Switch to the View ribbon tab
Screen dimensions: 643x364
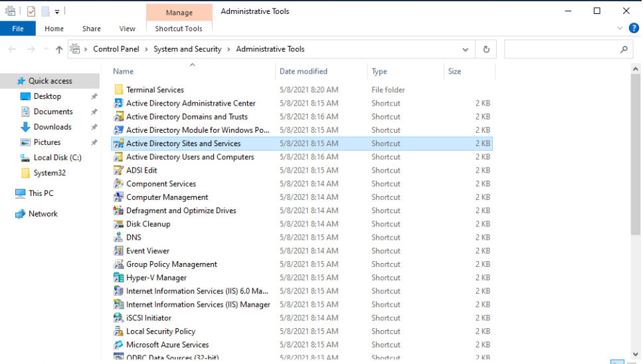tap(127, 29)
